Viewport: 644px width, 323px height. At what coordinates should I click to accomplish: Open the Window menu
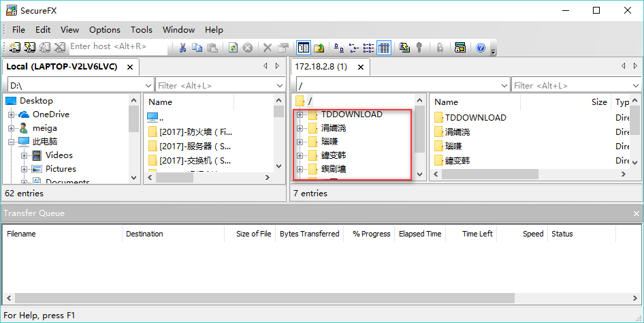(x=178, y=29)
